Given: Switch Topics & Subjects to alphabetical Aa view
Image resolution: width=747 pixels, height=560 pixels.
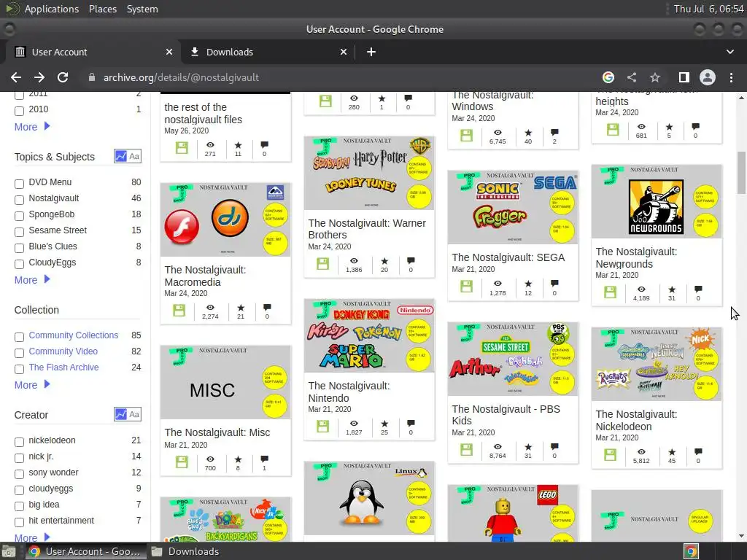Looking at the screenshot, I should (134, 156).
